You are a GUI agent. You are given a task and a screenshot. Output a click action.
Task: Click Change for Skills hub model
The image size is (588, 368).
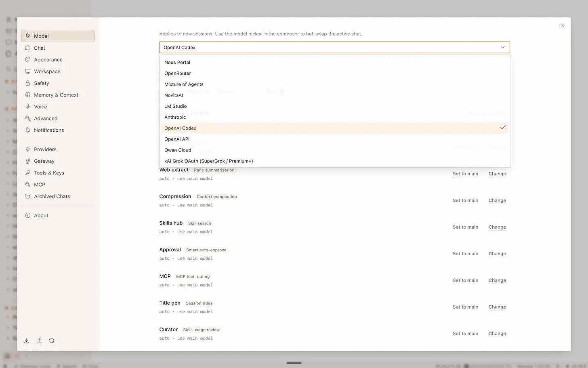click(x=497, y=227)
